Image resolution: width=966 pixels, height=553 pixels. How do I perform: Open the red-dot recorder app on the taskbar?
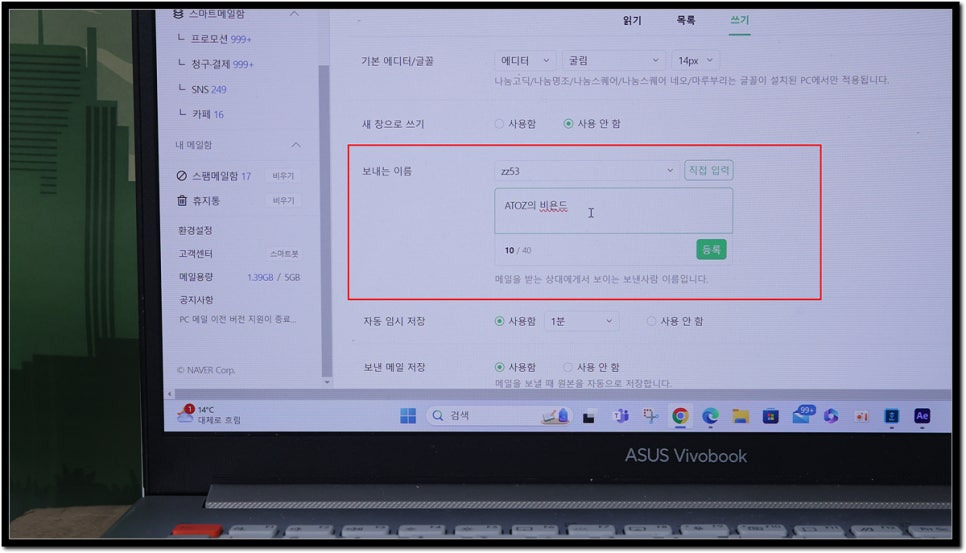861,416
